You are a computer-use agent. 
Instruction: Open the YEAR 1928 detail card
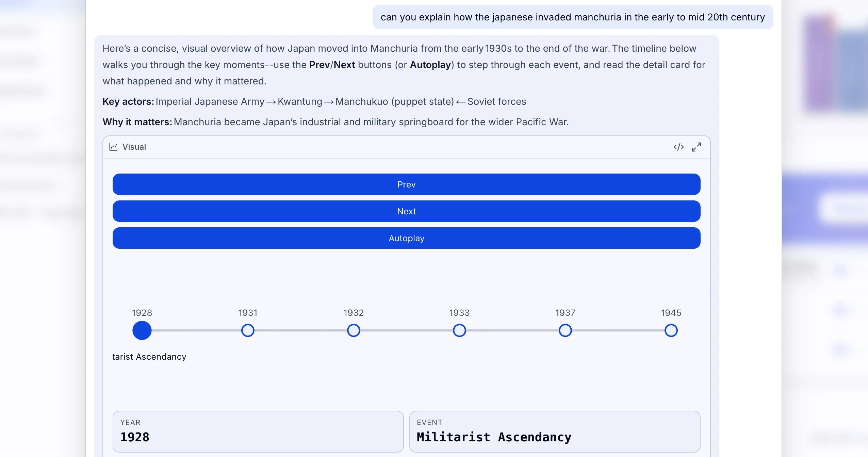point(258,431)
